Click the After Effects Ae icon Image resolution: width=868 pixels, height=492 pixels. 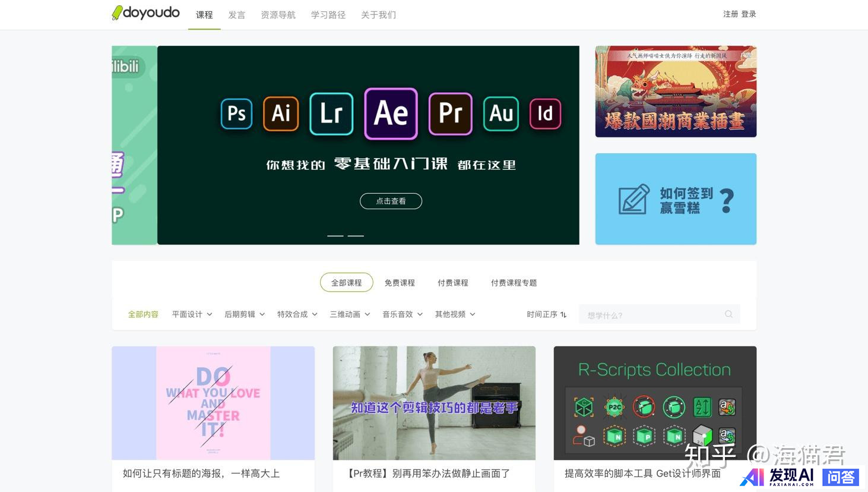pyautogui.click(x=391, y=113)
